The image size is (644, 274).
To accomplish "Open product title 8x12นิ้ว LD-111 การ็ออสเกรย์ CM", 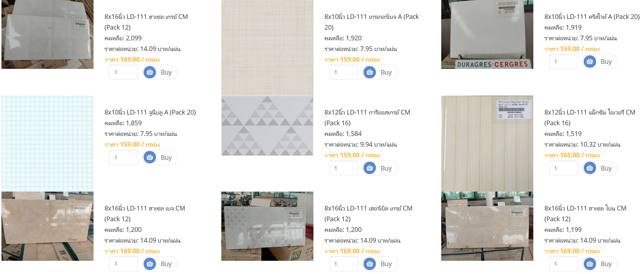I will click(367, 117).
